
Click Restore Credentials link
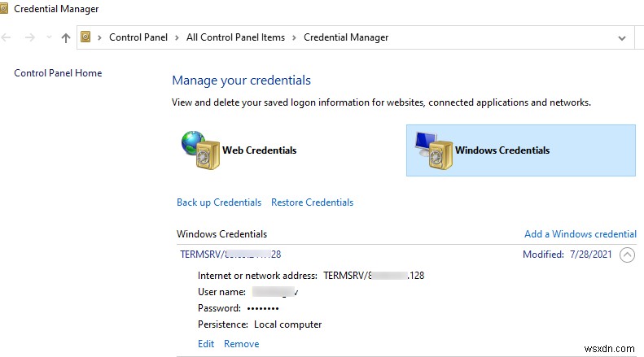312,202
